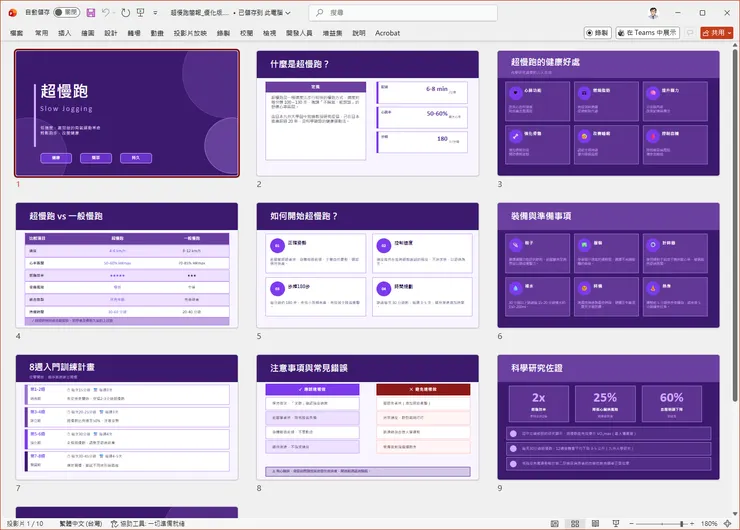This screenshot has height=530, width=740.
Task: Select slide 1 超慢跑 title thumbnail
Action: [x=127, y=113]
